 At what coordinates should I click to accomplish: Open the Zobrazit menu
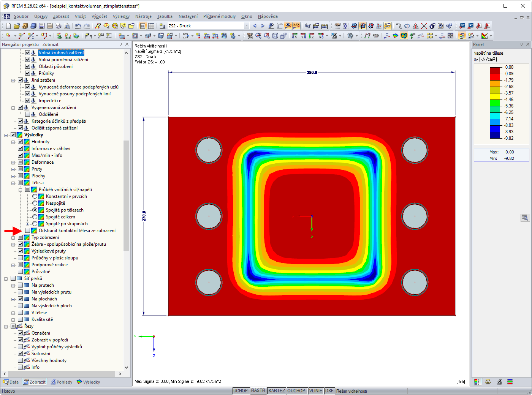(x=61, y=16)
